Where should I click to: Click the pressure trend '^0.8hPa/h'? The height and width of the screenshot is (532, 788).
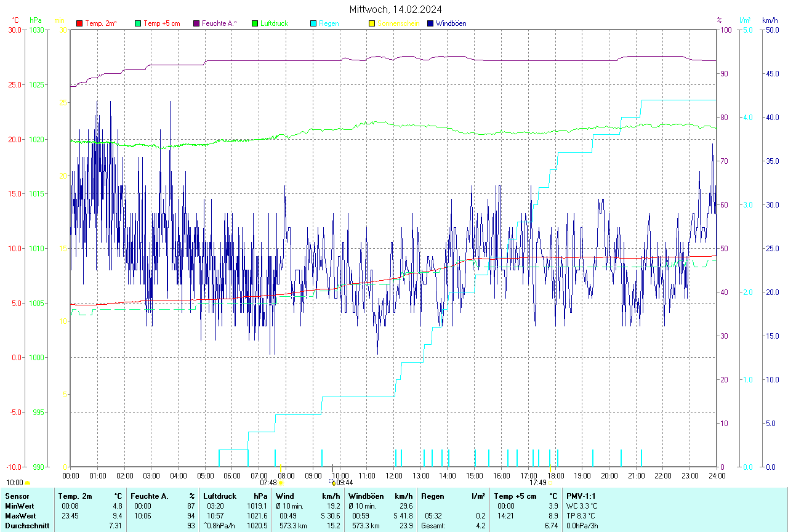(x=220, y=526)
